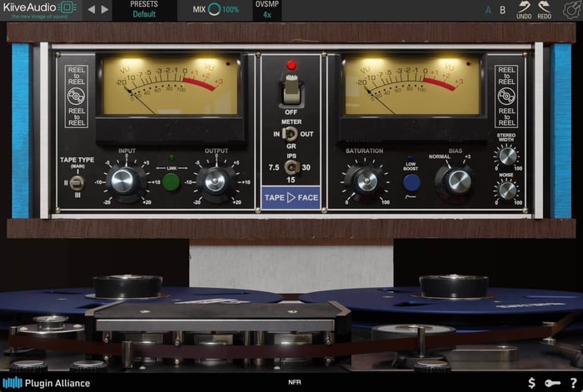Click right Reel to Reel logo
Viewport: 583px width, 392px height.
pos(506,97)
